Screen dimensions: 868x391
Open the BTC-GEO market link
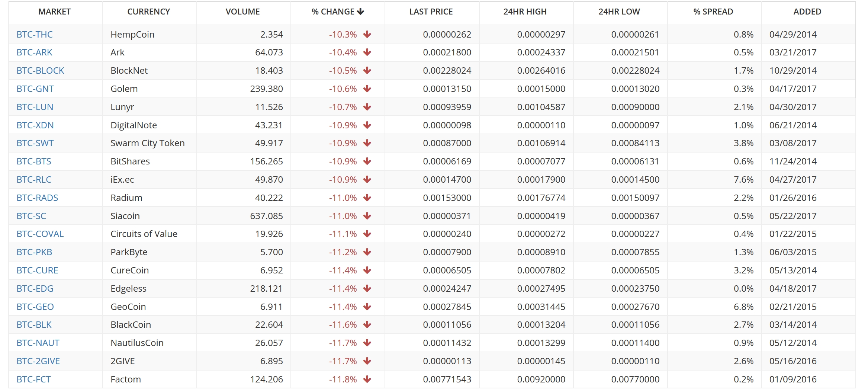(x=35, y=307)
